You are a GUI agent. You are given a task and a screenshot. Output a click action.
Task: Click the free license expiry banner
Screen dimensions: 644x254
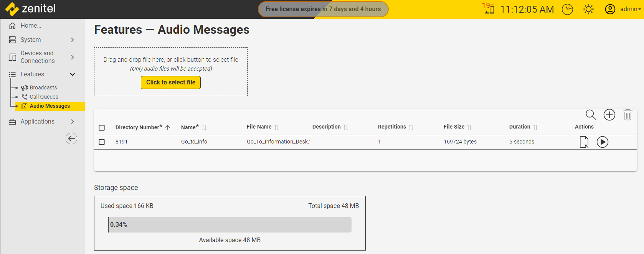tap(323, 9)
